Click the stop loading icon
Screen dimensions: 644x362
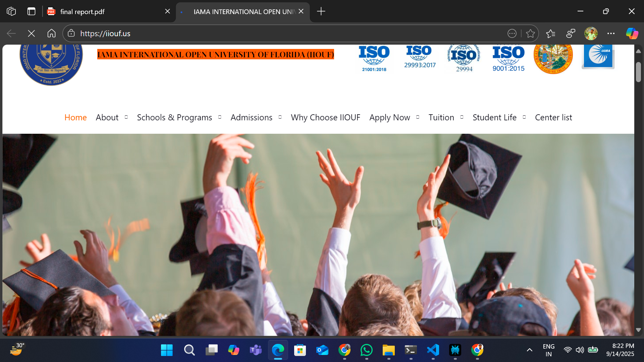coord(31,33)
